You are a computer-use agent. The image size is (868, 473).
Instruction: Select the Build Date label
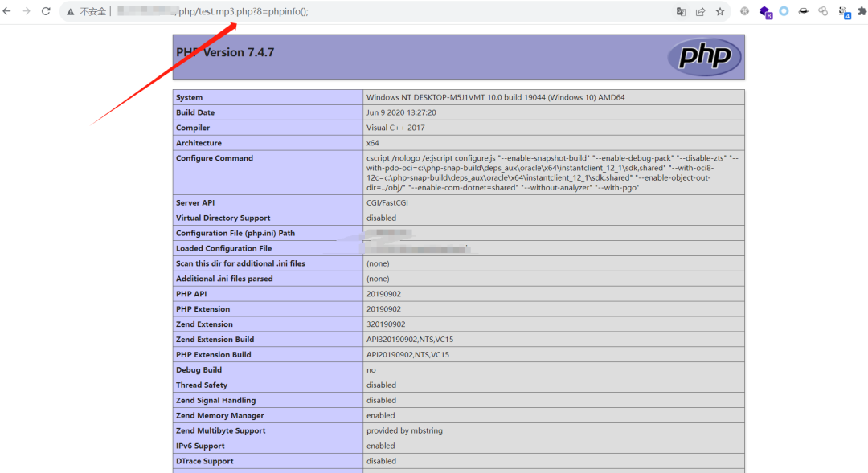195,112
